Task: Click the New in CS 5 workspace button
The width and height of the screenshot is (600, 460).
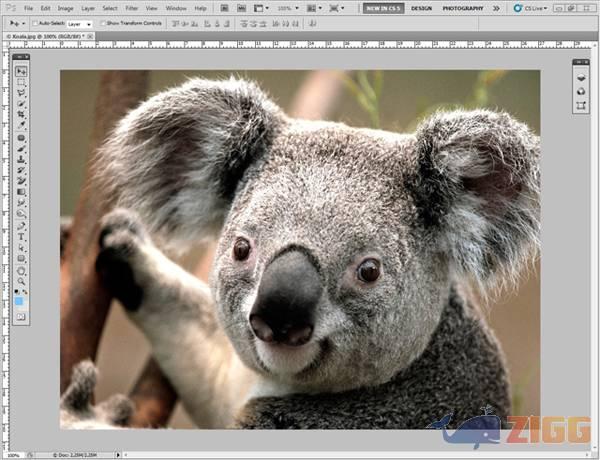Action: coord(383,8)
